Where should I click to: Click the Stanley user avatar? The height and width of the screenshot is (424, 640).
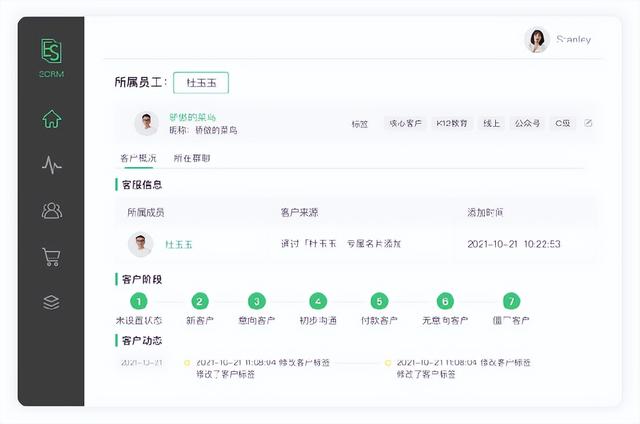(x=537, y=40)
